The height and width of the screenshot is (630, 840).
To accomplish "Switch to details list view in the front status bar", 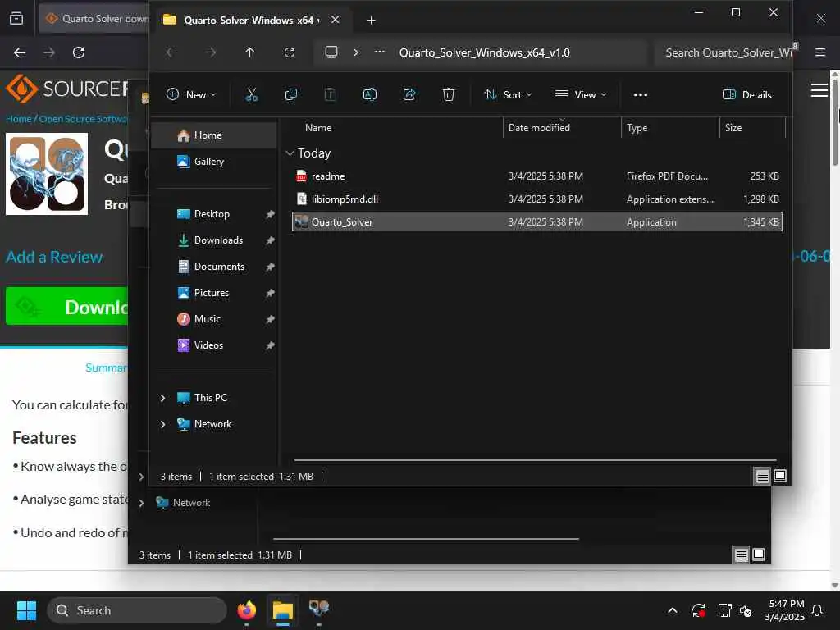I will pos(762,476).
